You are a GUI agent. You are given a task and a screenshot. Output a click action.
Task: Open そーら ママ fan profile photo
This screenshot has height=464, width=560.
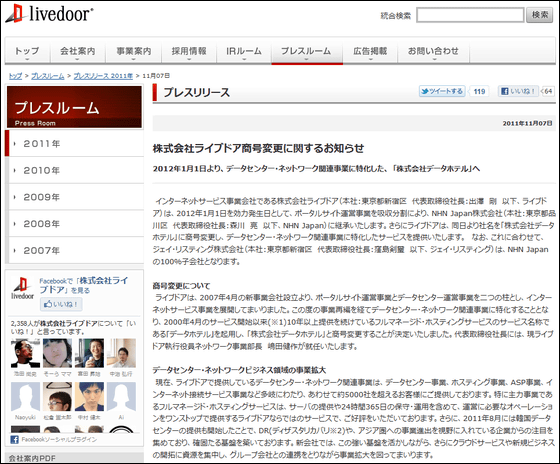point(57,353)
